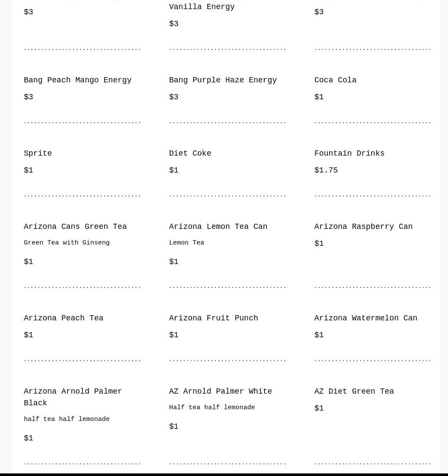
Task: Click the $1.75 Fountain Drinks price
Action: (326, 170)
